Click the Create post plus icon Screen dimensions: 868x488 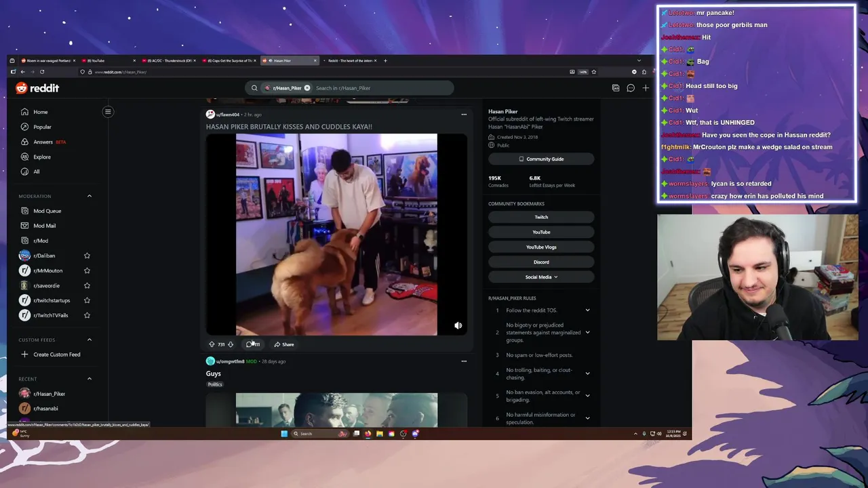pyautogui.click(x=646, y=88)
